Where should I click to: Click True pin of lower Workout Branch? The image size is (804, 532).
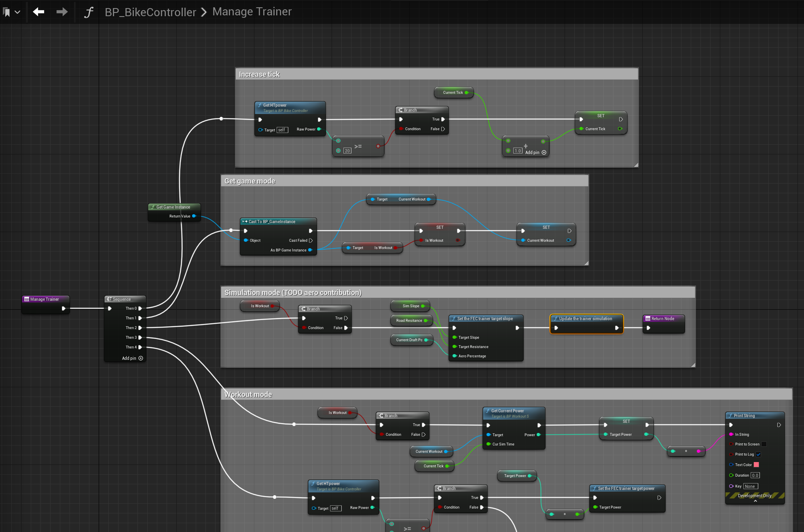(x=482, y=498)
